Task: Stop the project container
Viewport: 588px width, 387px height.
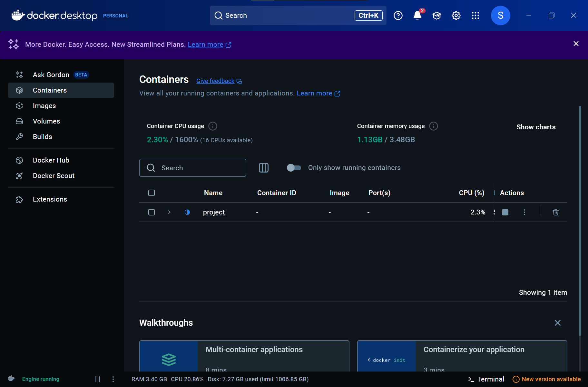Action: [505, 212]
